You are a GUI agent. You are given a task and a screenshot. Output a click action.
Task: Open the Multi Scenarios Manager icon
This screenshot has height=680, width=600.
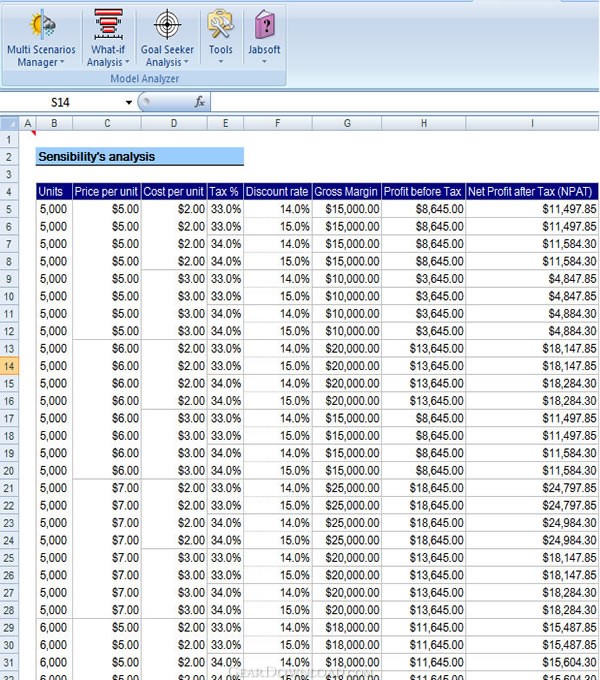pos(42,24)
